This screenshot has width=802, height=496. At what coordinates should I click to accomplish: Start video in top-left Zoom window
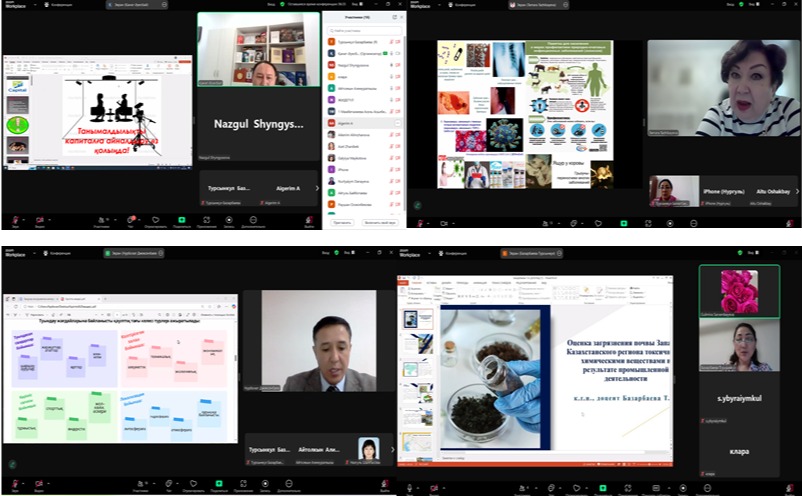pyautogui.click(x=40, y=219)
